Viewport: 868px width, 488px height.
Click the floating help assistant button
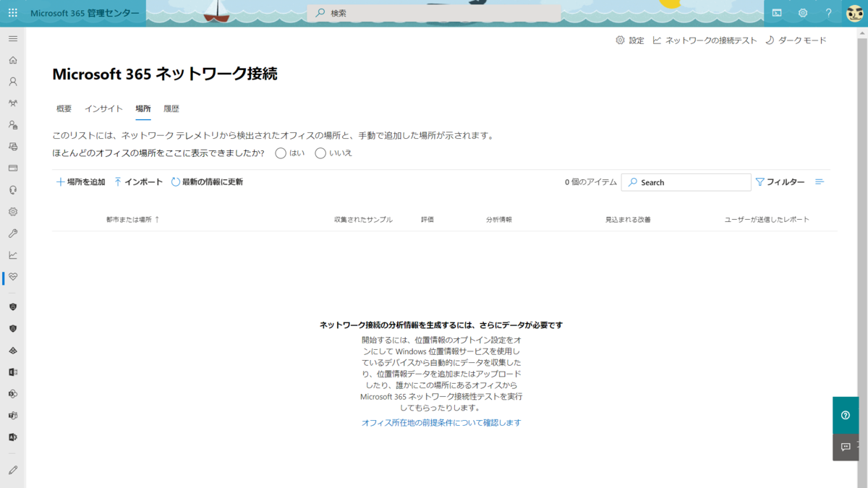(846, 415)
